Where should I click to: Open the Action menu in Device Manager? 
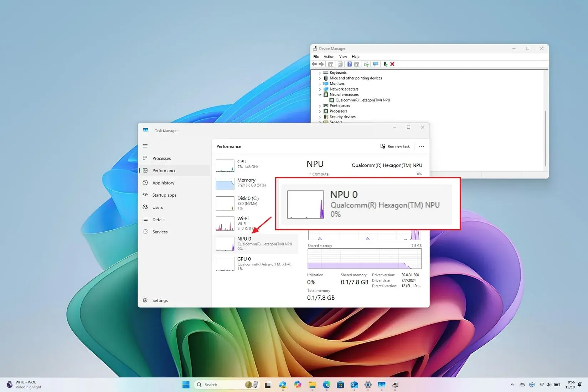[x=329, y=57]
